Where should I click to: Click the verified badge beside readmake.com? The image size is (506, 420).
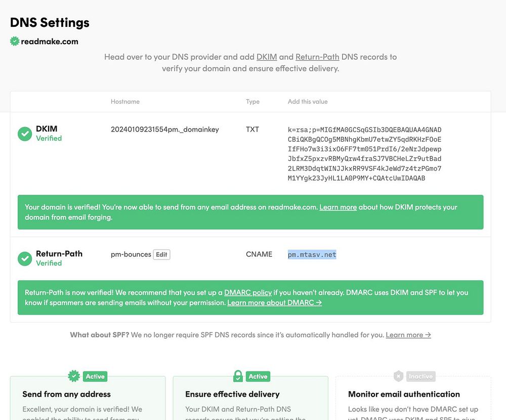pos(15,41)
